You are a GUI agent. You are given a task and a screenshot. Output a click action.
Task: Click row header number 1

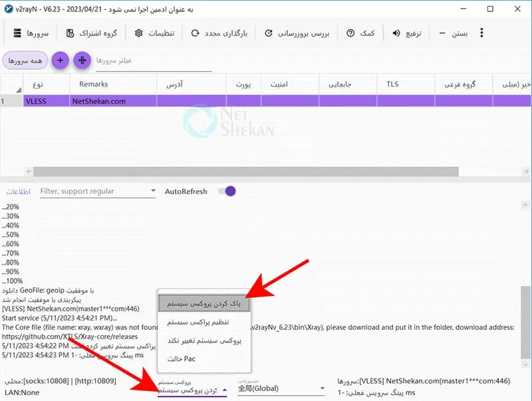11,101
